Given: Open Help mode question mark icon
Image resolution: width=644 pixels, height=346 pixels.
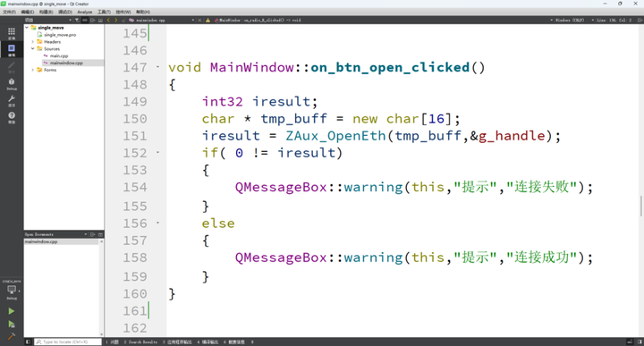Looking at the screenshot, I should [12, 117].
